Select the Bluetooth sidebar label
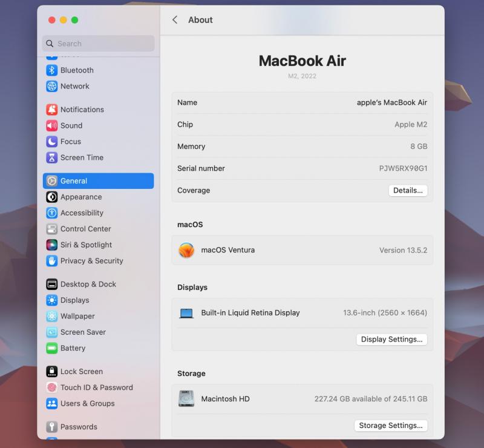 coord(77,70)
